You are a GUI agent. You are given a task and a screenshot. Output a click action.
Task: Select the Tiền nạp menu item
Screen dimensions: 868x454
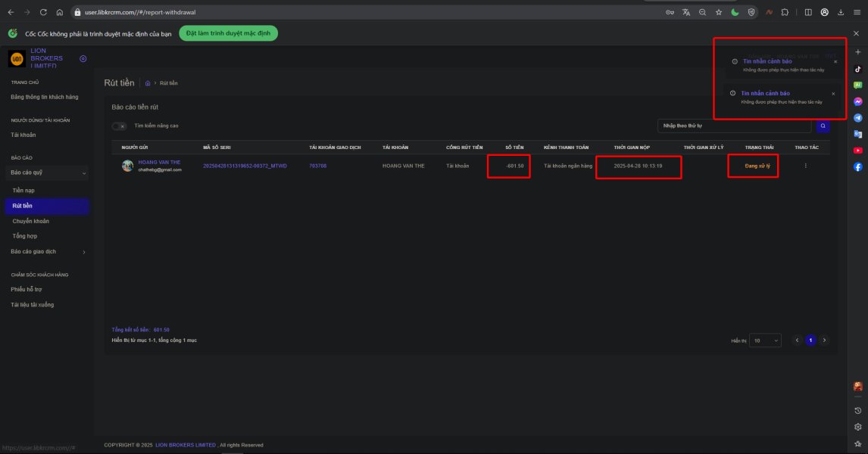click(23, 190)
